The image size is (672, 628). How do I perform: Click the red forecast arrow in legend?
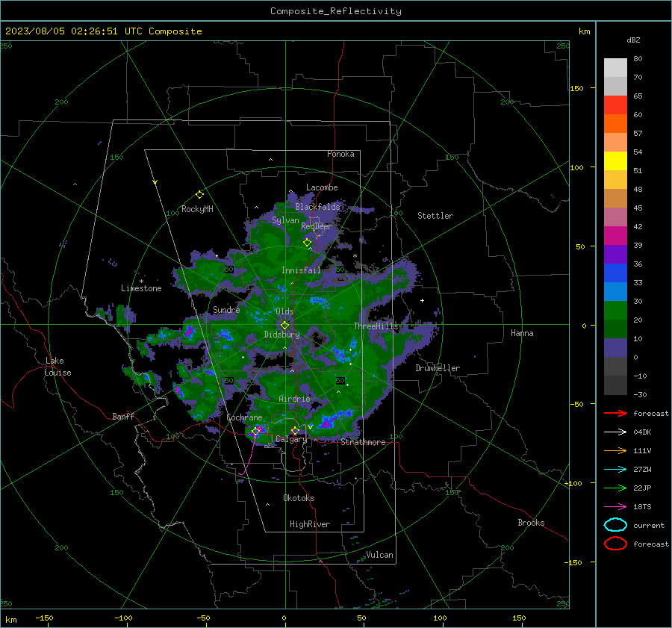coord(615,413)
